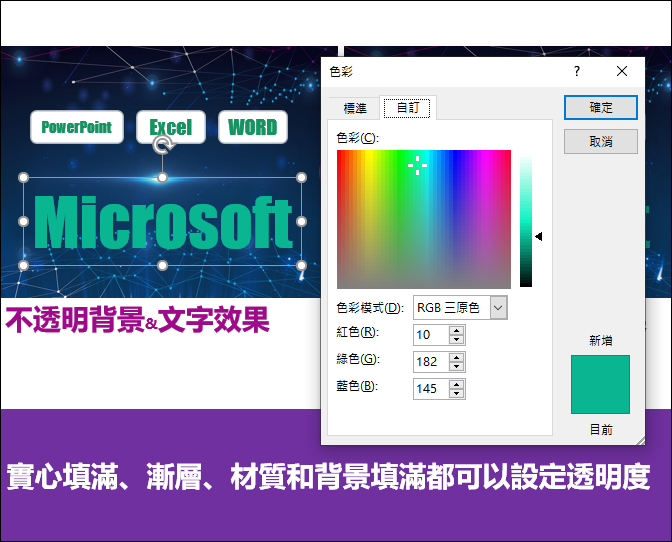The height and width of the screenshot is (542, 672).
Task: Click the 不透明背景&文字效果 heading
Action: click(137, 320)
